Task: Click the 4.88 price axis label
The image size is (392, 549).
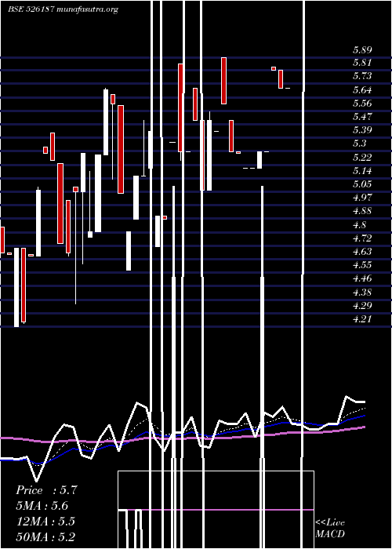Action: (x=362, y=211)
